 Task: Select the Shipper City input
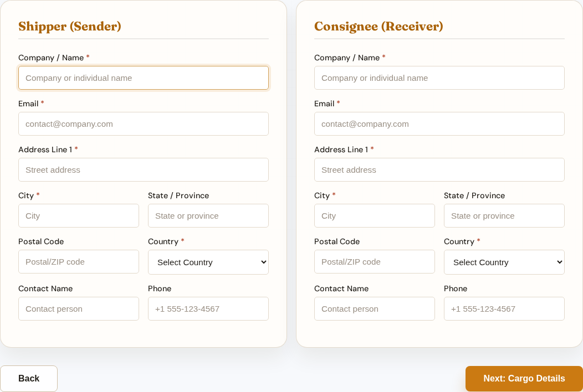click(78, 215)
